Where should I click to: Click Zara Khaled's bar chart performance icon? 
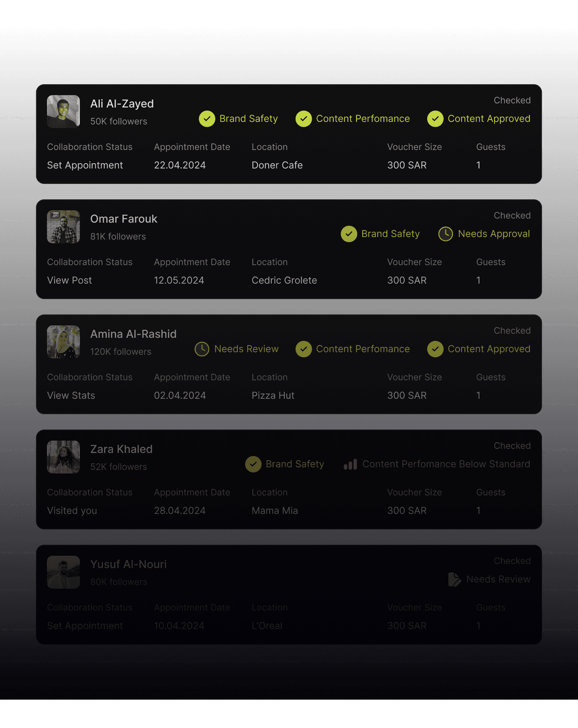coord(350,464)
